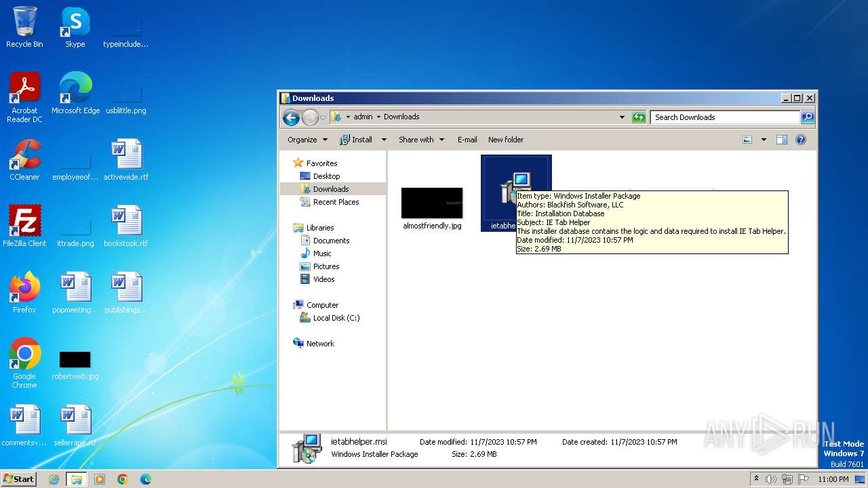Viewport: 868px width, 488px height.
Task: Select Network in navigation pane
Action: [320, 344]
